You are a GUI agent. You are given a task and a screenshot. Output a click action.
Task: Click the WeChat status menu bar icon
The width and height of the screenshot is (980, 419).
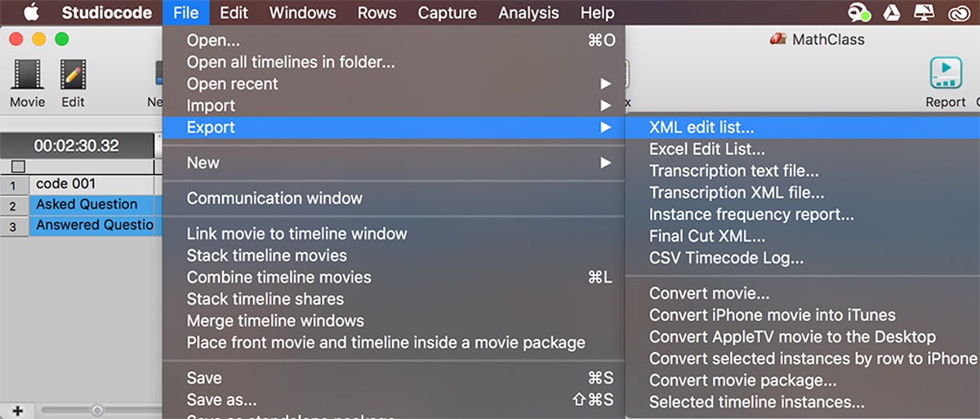coord(860,12)
